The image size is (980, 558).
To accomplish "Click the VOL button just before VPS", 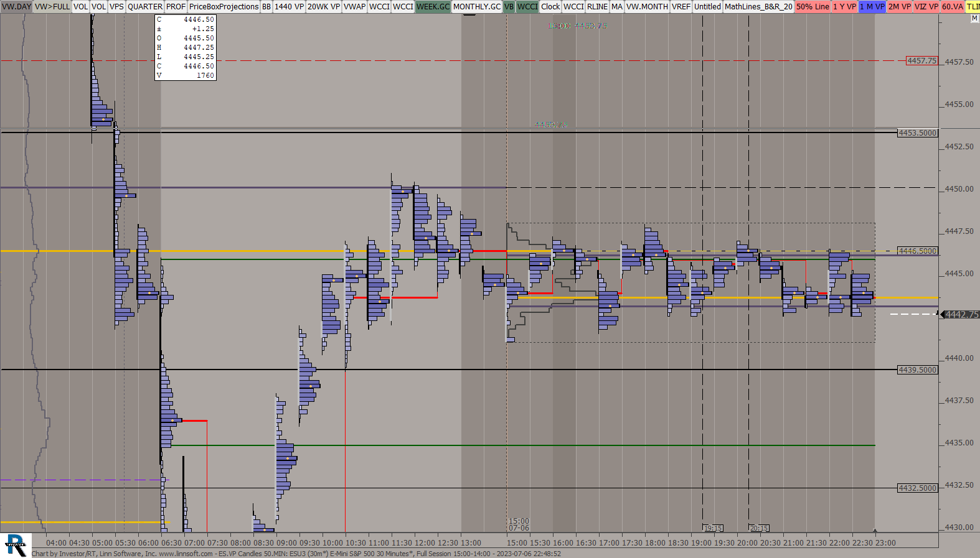I will coord(99,6).
